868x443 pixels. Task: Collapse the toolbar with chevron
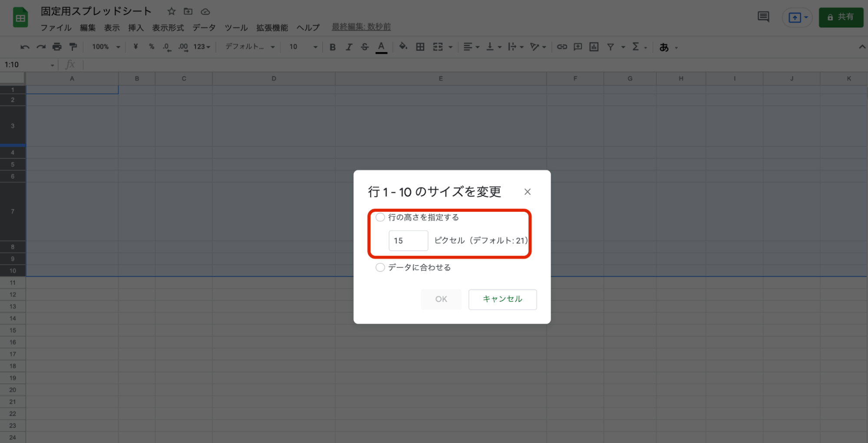[x=861, y=47]
